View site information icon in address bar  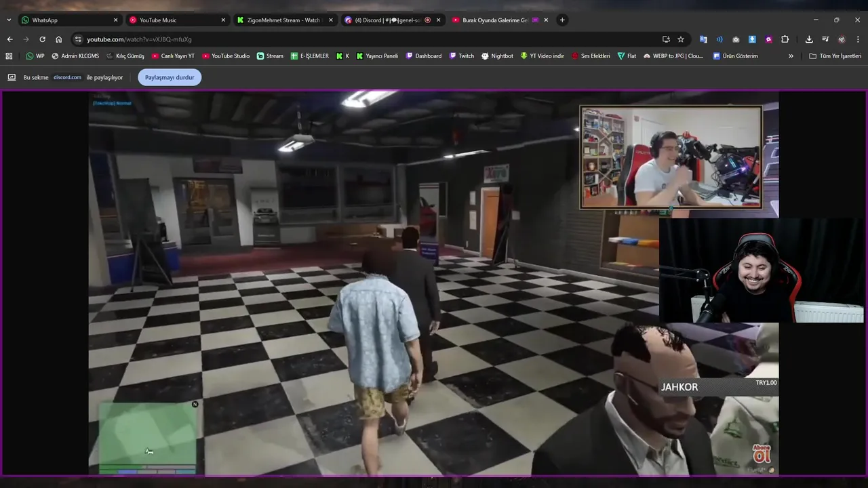click(78, 39)
